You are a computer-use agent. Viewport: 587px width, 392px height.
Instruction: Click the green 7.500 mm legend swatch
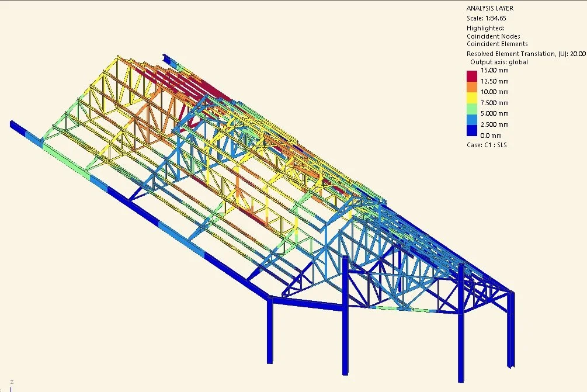pyautogui.click(x=472, y=109)
